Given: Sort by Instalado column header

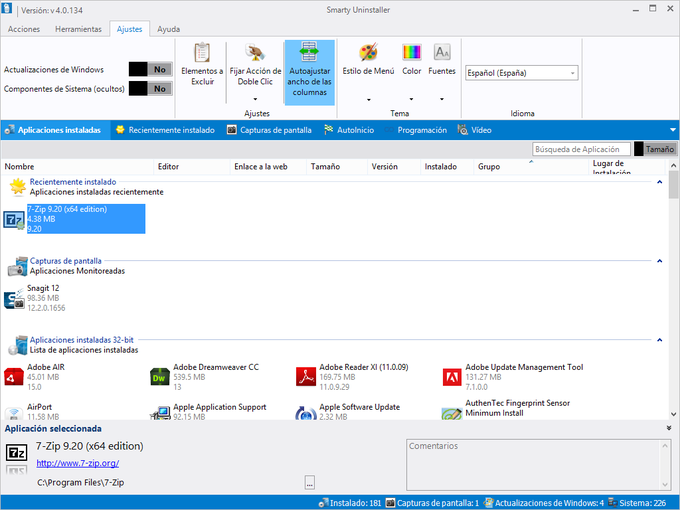Looking at the screenshot, I should [447, 167].
